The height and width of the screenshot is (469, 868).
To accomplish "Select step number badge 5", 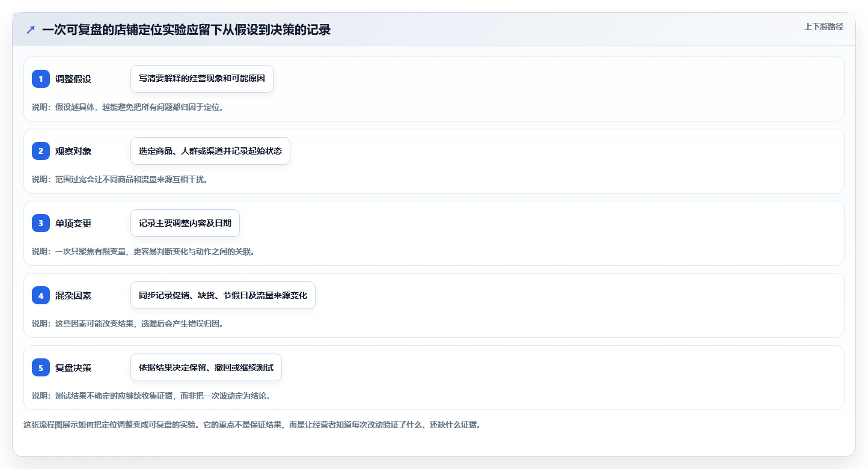I will [41, 367].
